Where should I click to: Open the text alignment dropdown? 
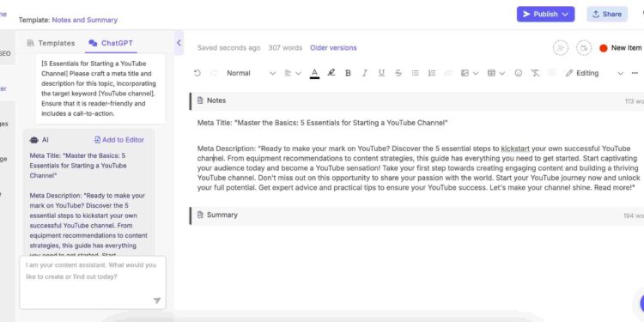pos(293,73)
